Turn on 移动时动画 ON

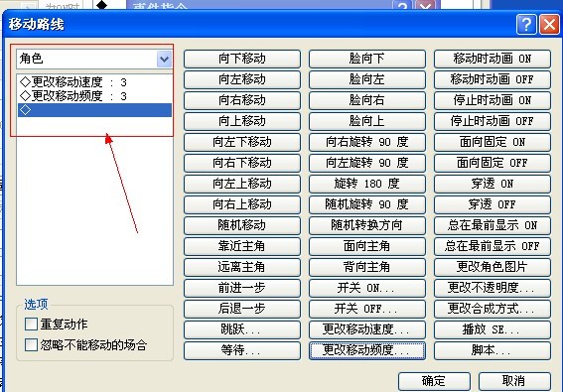(x=493, y=59)
